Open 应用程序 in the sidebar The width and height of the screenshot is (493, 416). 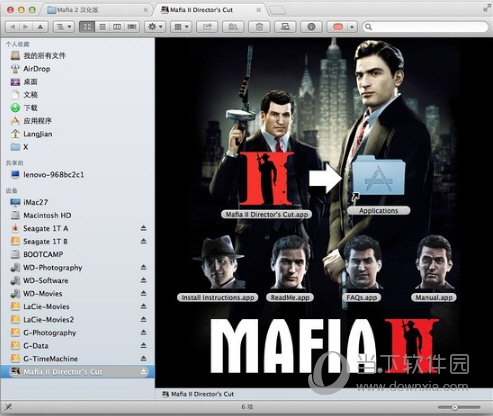[37, 121]
